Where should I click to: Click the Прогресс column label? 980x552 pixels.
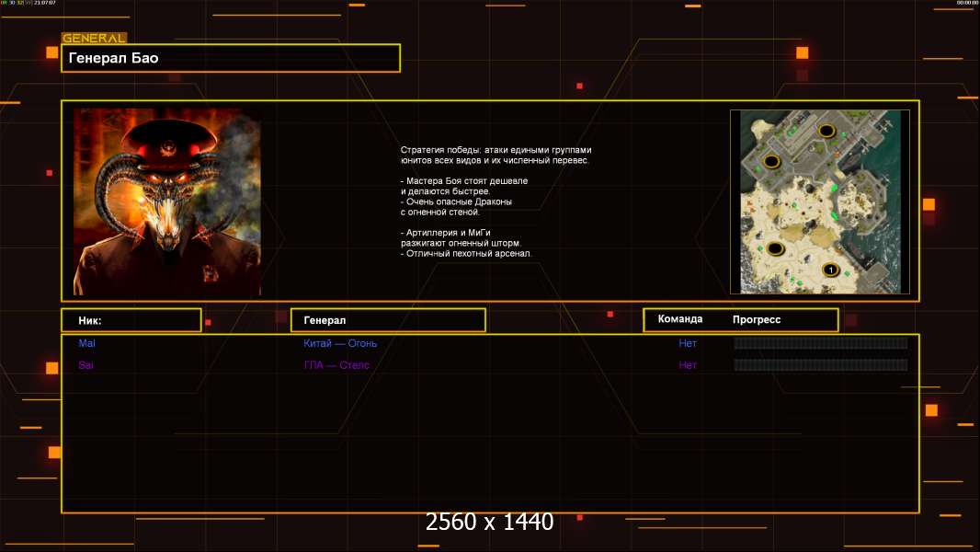click(x=757, y=320)
